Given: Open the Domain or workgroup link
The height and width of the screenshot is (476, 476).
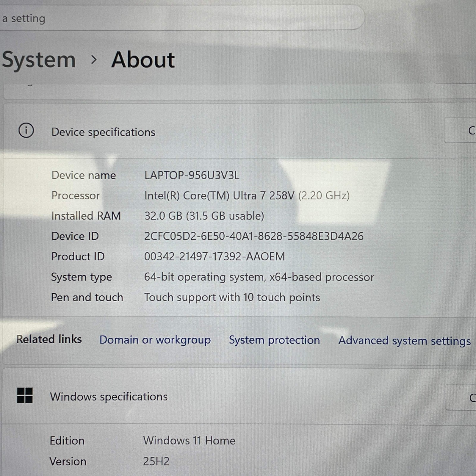Looking at the screenshot, I should pyautogui.click(x=155, y=340).
